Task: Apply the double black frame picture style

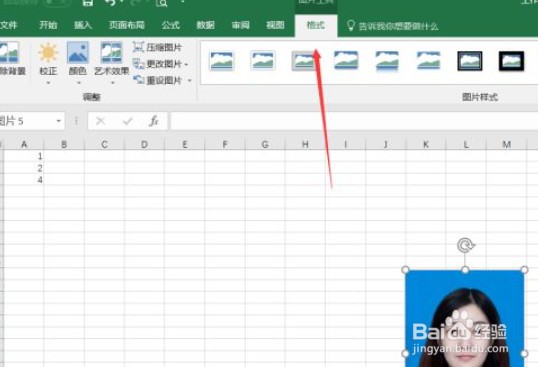Action: pos(470,61)
